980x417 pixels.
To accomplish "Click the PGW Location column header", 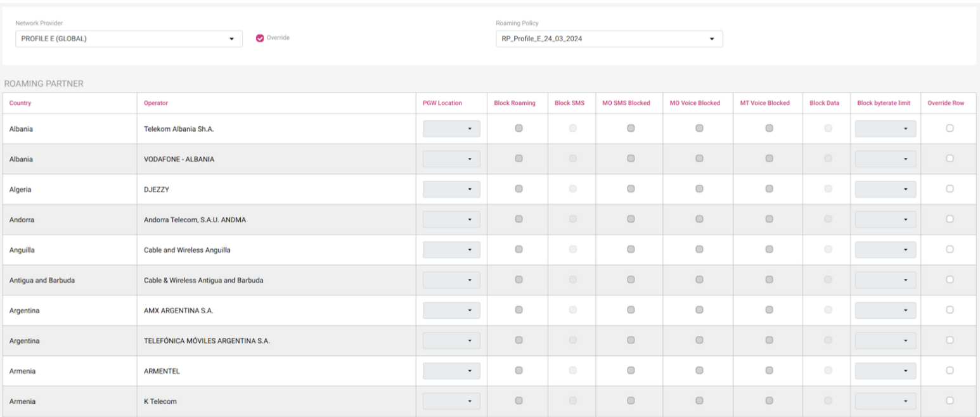I will (442, 103).
